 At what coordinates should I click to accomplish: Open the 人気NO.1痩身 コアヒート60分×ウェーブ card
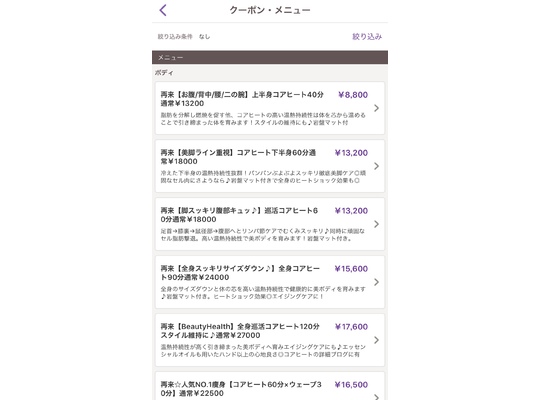coord(270,386)
